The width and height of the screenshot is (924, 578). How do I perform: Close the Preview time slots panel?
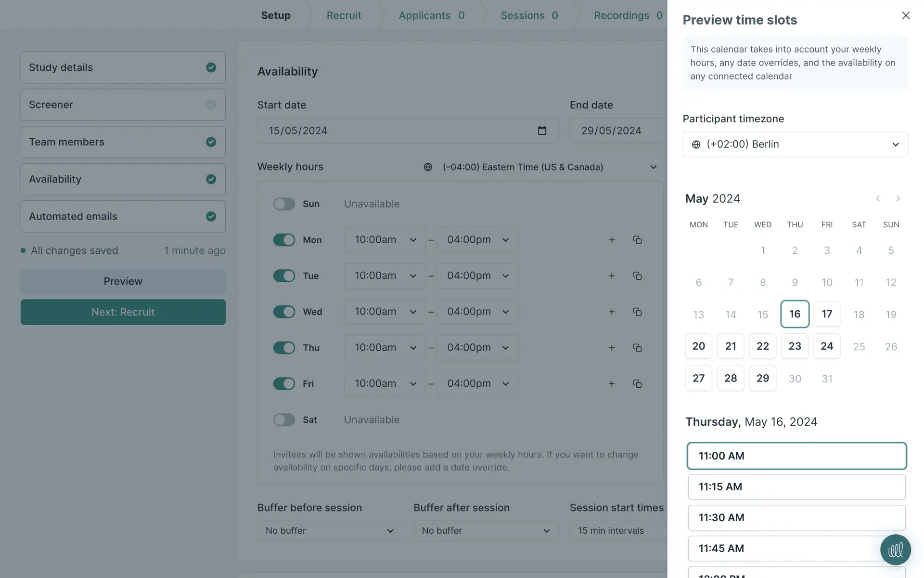point(906,15)
